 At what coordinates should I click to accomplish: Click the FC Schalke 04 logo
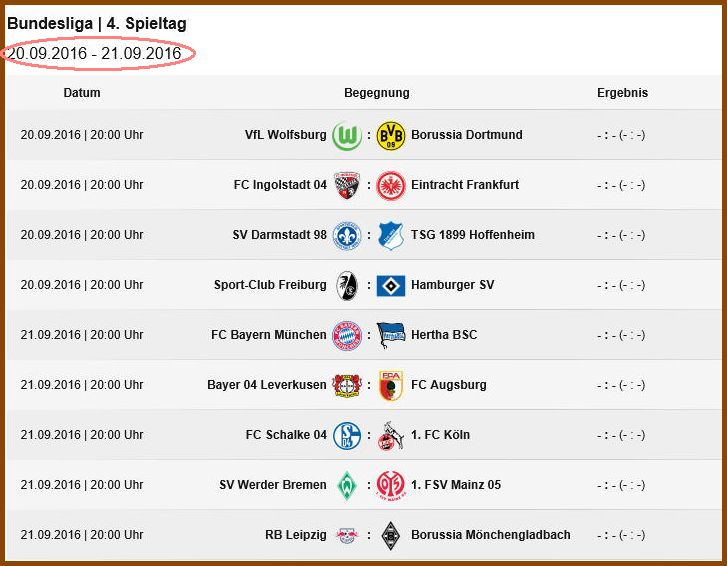[x=347, y=436]
